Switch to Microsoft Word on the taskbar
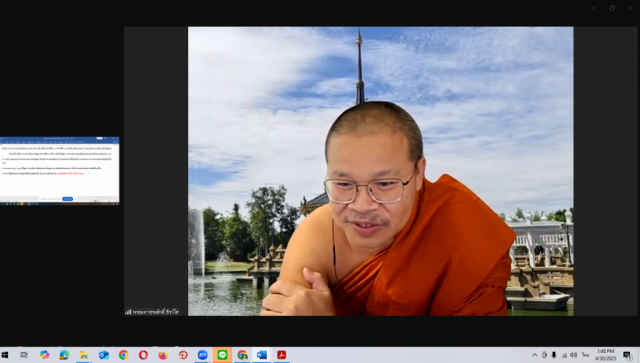Image resolution: width=640 pixels, height=363 pixels. [262, 355]
